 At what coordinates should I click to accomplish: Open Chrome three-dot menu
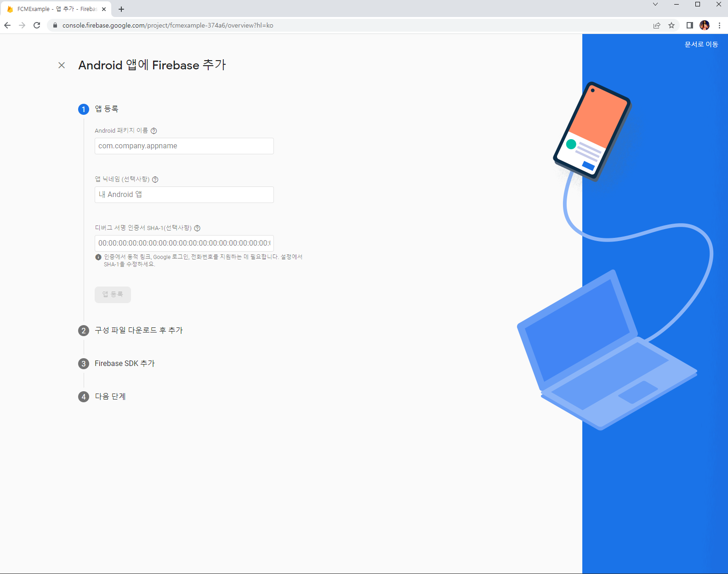tap(719, 25)
